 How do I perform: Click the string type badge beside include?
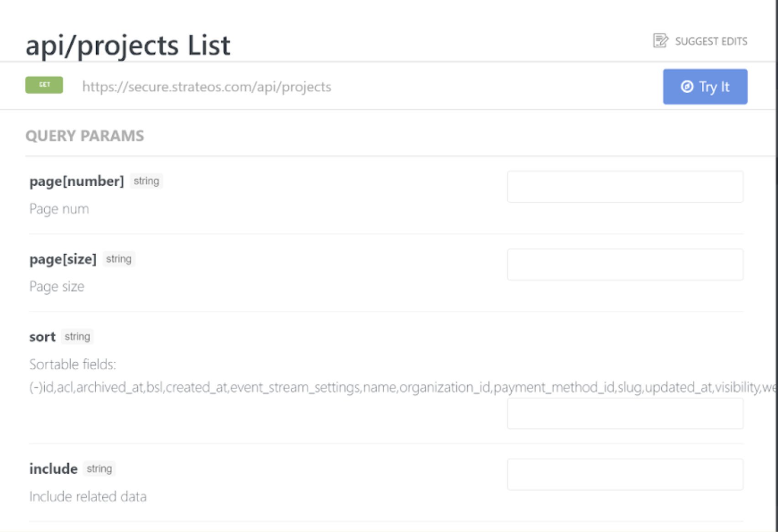pyautogui.click(x=99, y=469)
